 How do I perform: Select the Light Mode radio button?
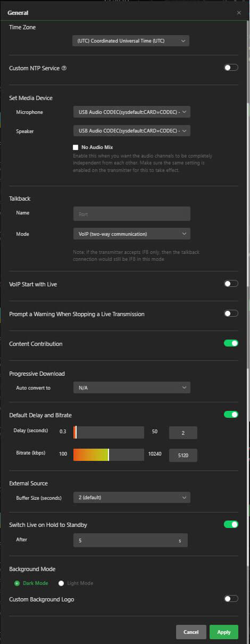[x=61, y=583]
